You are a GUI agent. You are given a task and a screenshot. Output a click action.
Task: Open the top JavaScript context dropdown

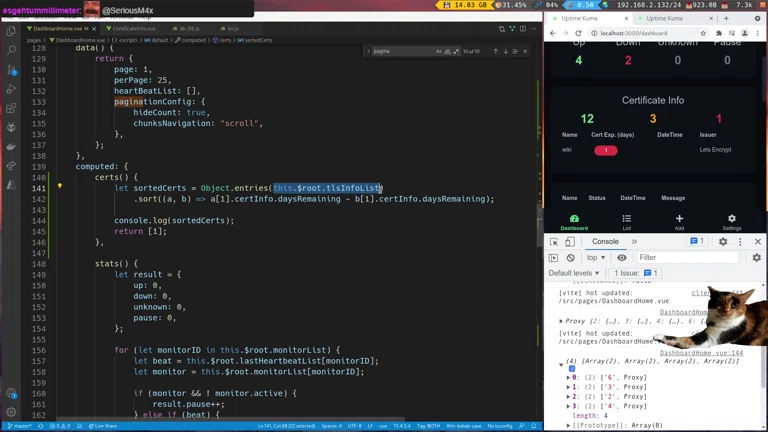point(596,257)
